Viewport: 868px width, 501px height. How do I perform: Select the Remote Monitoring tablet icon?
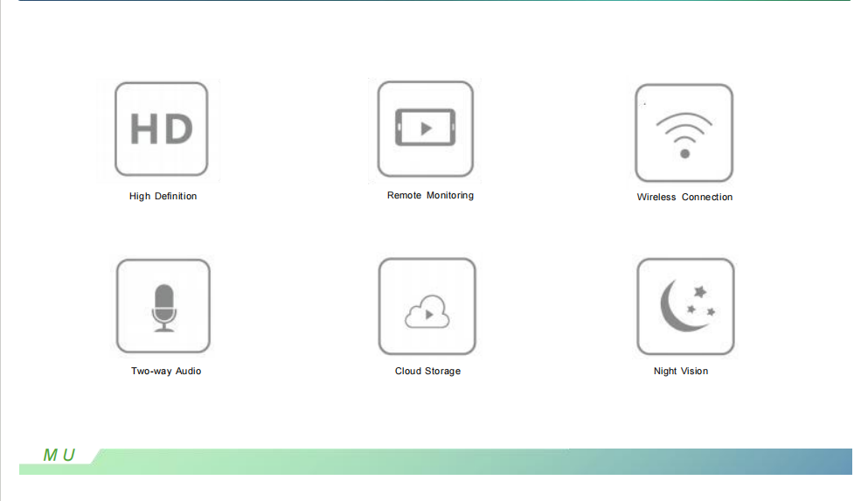tap(425, 129)
